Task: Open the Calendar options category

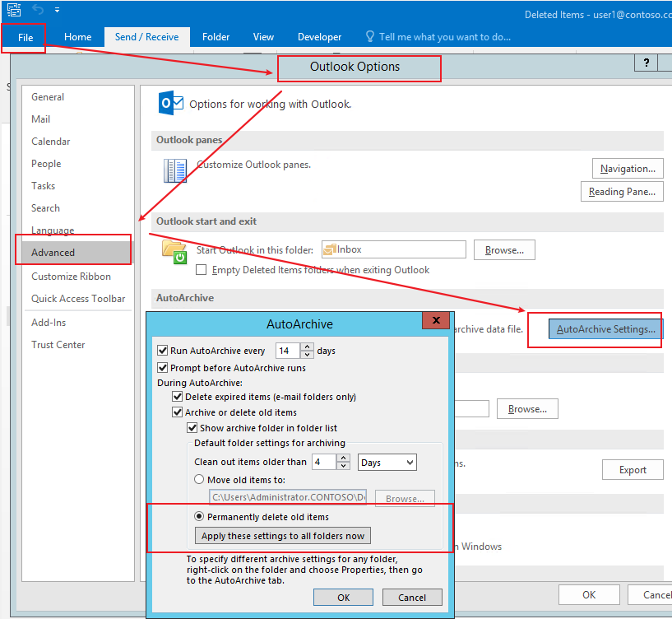Action: tap(78, 142)
